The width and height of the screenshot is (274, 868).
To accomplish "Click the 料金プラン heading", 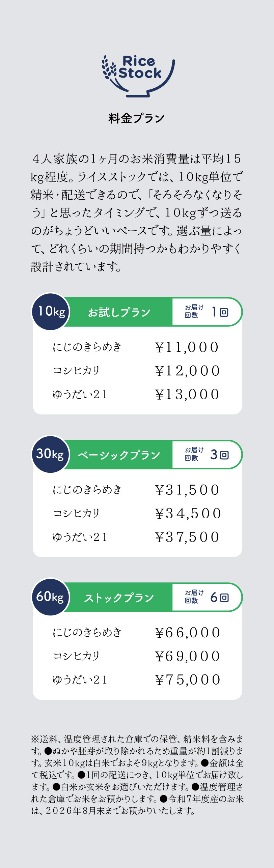I will [x=137, y=118].
